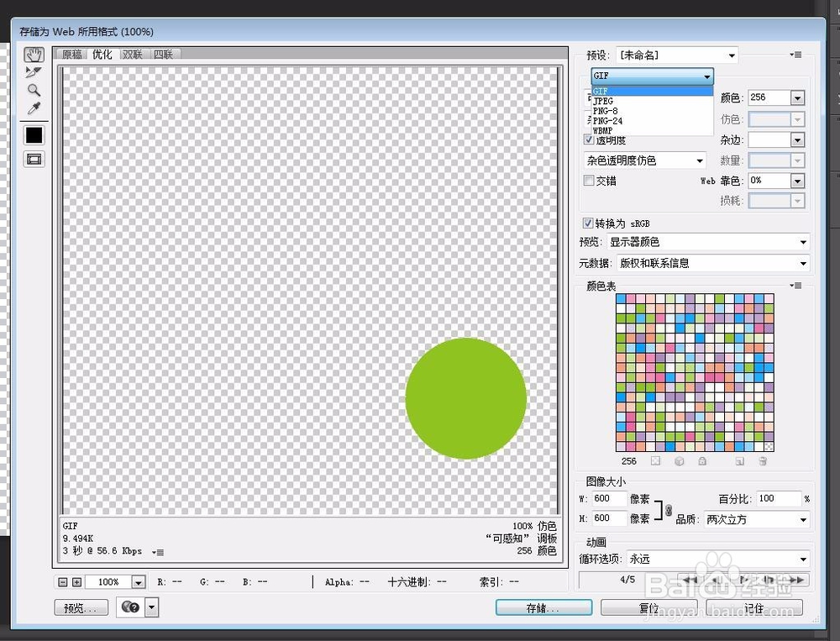The image size is (840, 641).
Task: Switch to the 原稿 tab
Action: click(x=71, y=54)
